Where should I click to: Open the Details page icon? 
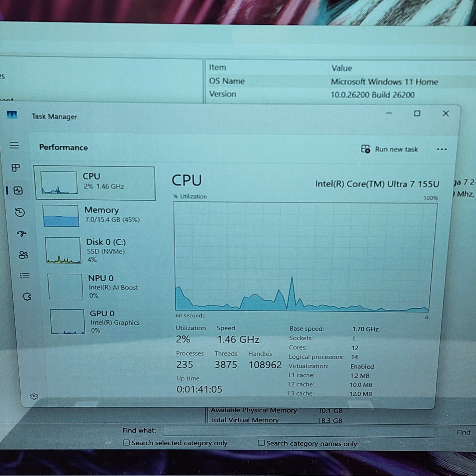pos(25,276)
